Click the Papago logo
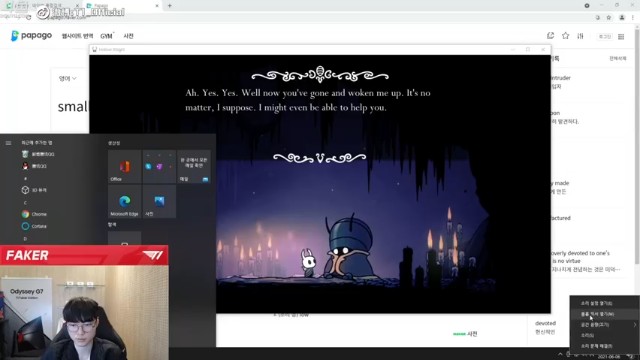This screenshot has height=360, width=640. pyautogui.click(x=31, y=36)
